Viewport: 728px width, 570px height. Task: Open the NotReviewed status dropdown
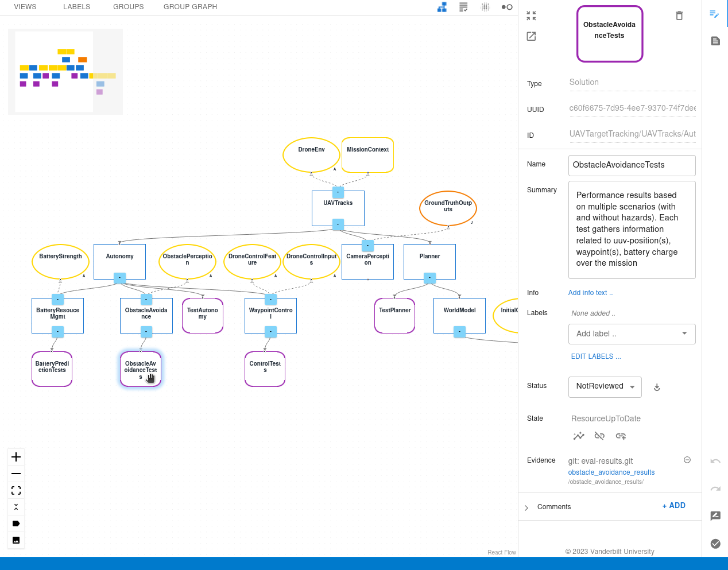(605, 386)
